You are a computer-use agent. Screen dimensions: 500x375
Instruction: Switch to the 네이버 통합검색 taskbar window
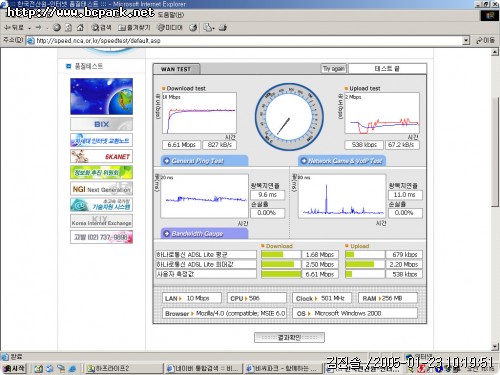pyautogui.click(x=203, y=368)
